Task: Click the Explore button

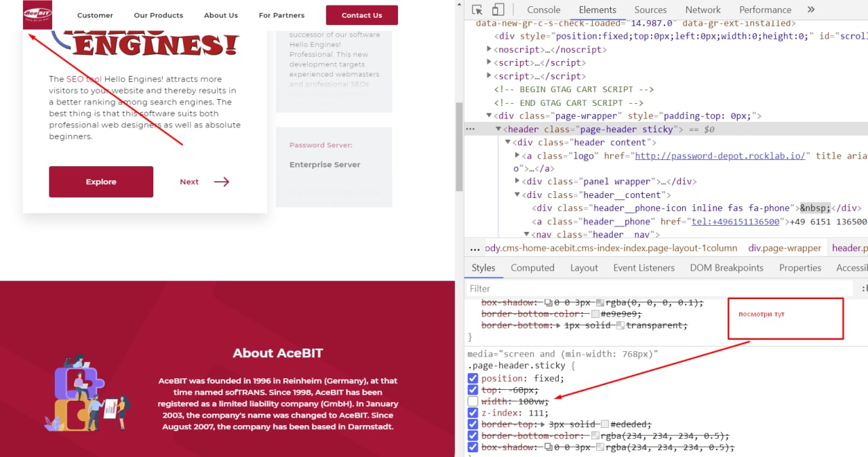Action: click(x=101, y=182)
